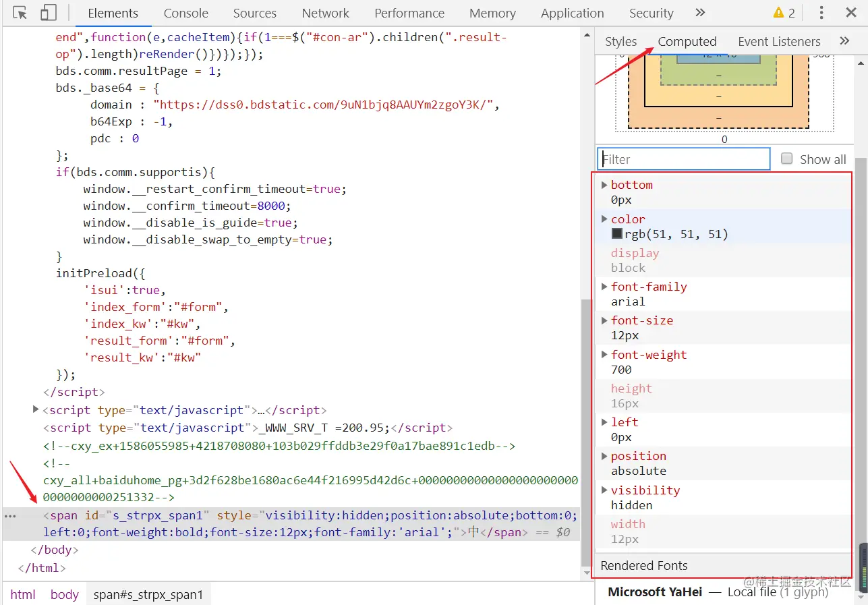The height and width of the screenshot is (605, 868).
Task: Open the Console tab
Action: [186, 13]
